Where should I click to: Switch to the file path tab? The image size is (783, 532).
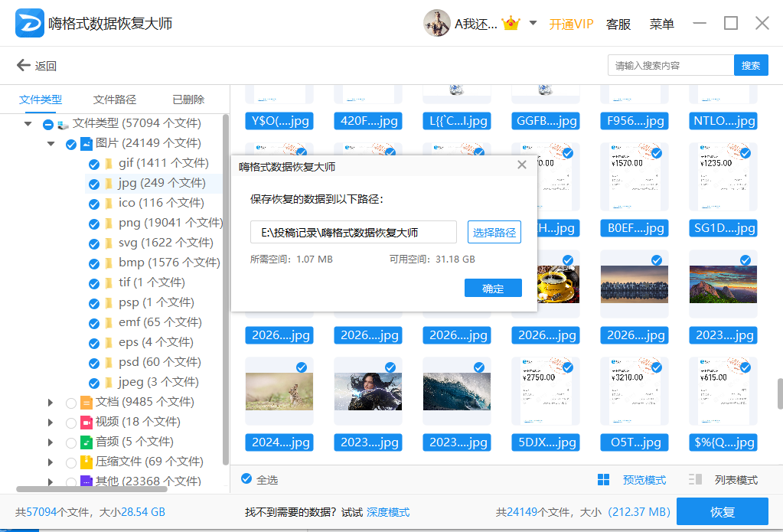[115, 100]
